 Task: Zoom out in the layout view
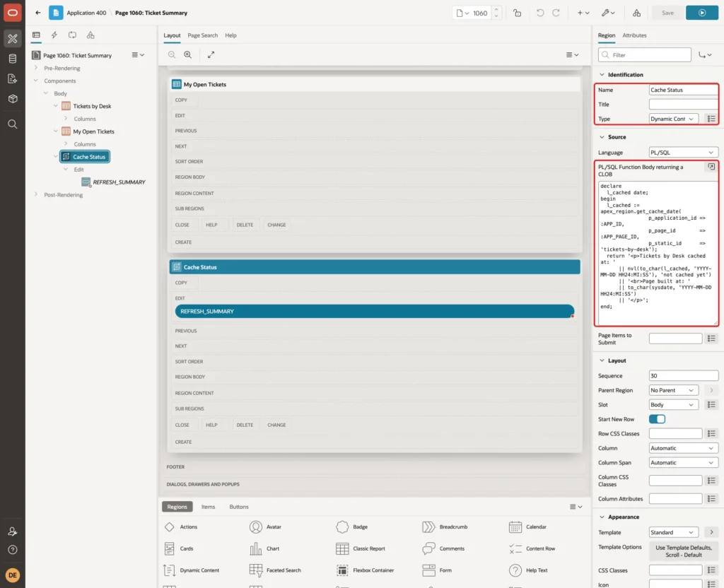point(172,54)
